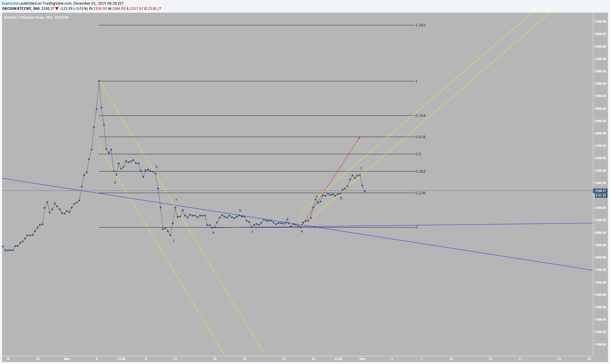Click the 2500.00 price axis label
The height and width of the screenshot is (364, 610).
[x=600, y=171]
